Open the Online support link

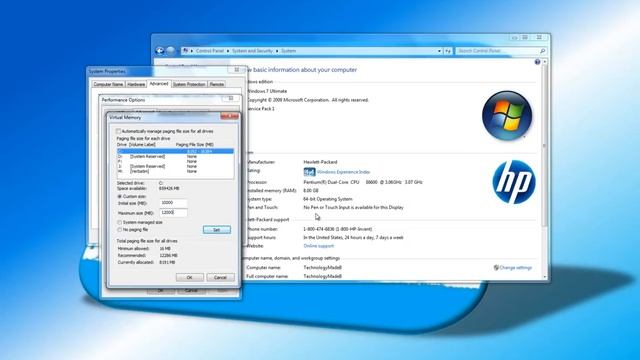point(319,246)
